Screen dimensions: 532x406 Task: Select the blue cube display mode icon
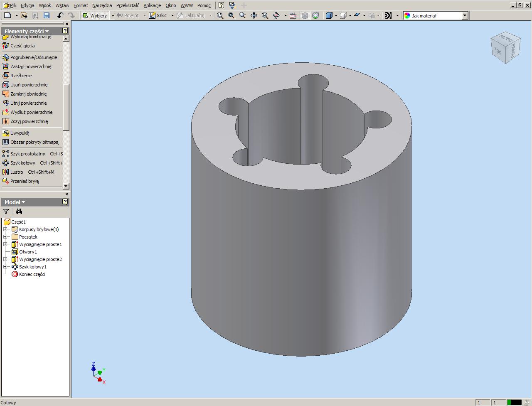329,15
